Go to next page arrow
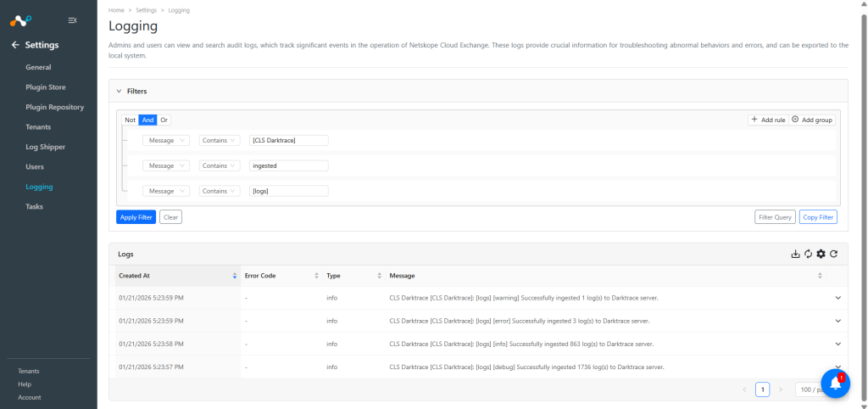The width and height of the screenshot is (868, 409). click(781, 389)
